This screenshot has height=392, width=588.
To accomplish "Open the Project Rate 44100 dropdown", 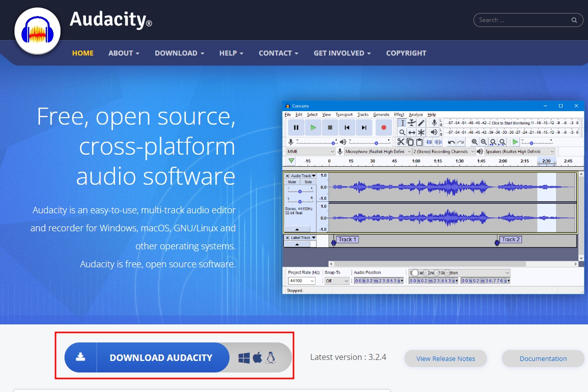I will tap(301, 281).
